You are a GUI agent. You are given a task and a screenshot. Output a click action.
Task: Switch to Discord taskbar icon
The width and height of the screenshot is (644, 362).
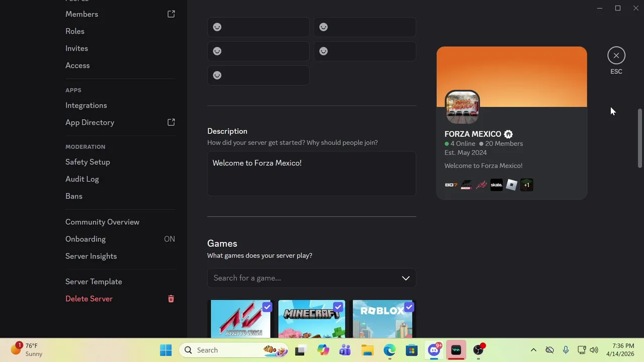click(434, 350)
